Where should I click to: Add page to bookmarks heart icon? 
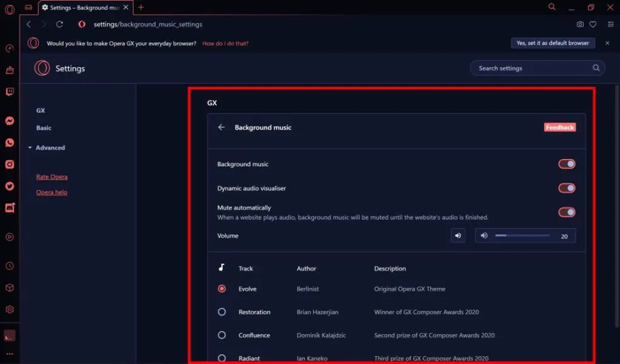pyautogui.click(x=593, y=24)
